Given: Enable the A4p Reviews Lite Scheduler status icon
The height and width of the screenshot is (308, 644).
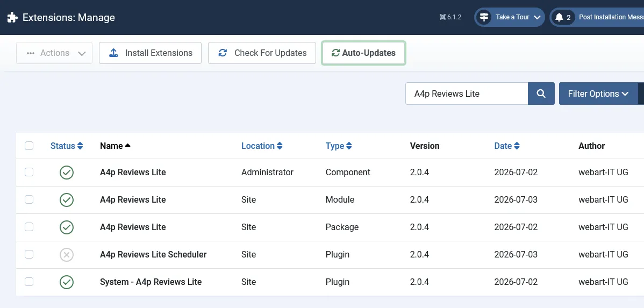Looking at the screenshot, I should [67, 255].
